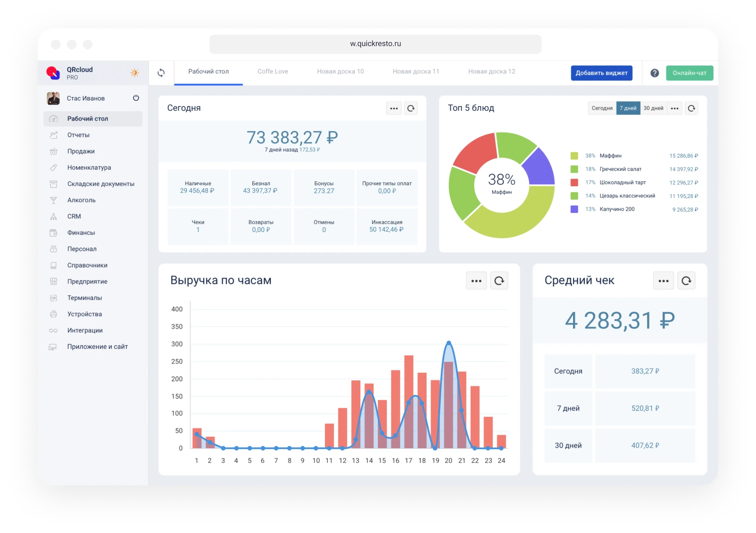
Task: Click the purple Капучино 200 legend swatch
Action: [x=574, y=209]
